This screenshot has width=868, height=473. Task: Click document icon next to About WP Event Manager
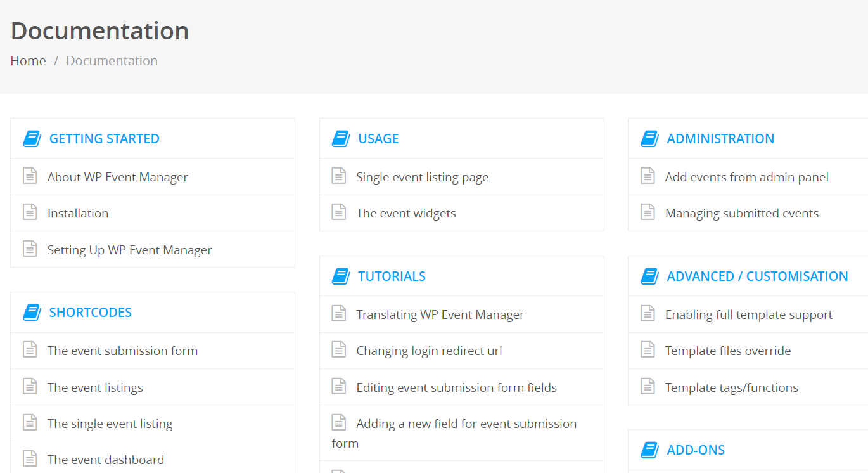click(30, 176)
